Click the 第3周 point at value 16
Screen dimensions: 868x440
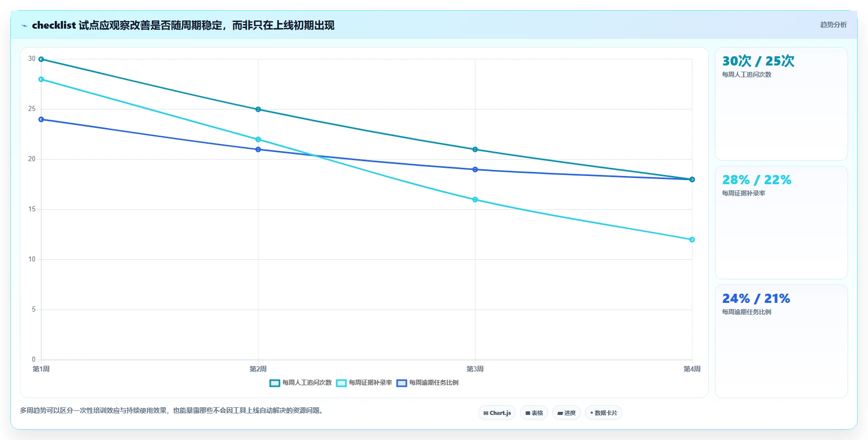point(475,200)
